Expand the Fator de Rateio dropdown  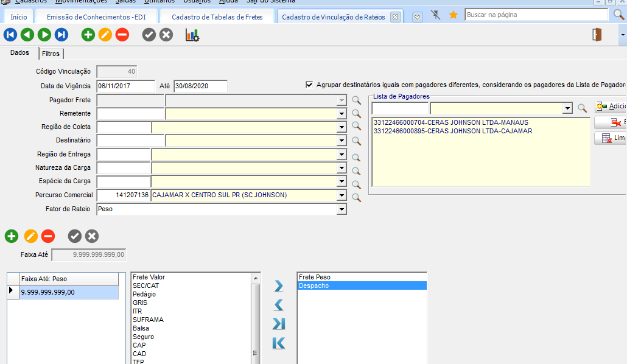pyautogui.click(x=342, y=209)
